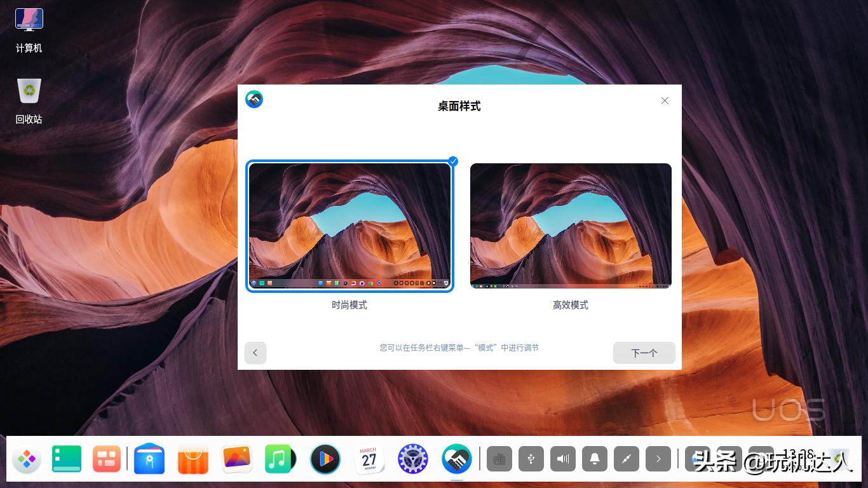Click the USB device tray icon
Viewport: 868px width, 488px height.
tap(531, 459)
